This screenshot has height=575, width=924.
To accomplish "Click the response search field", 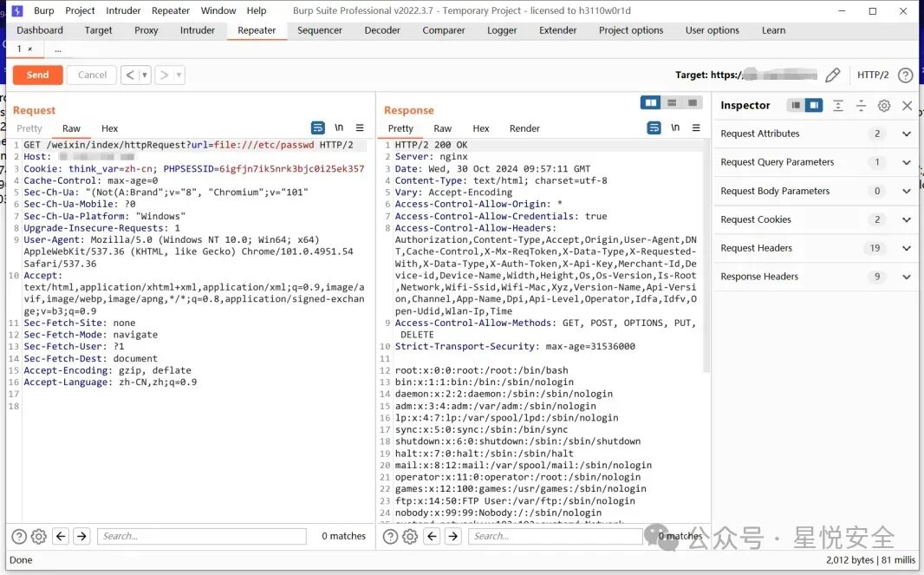I will tap(555, 536).
